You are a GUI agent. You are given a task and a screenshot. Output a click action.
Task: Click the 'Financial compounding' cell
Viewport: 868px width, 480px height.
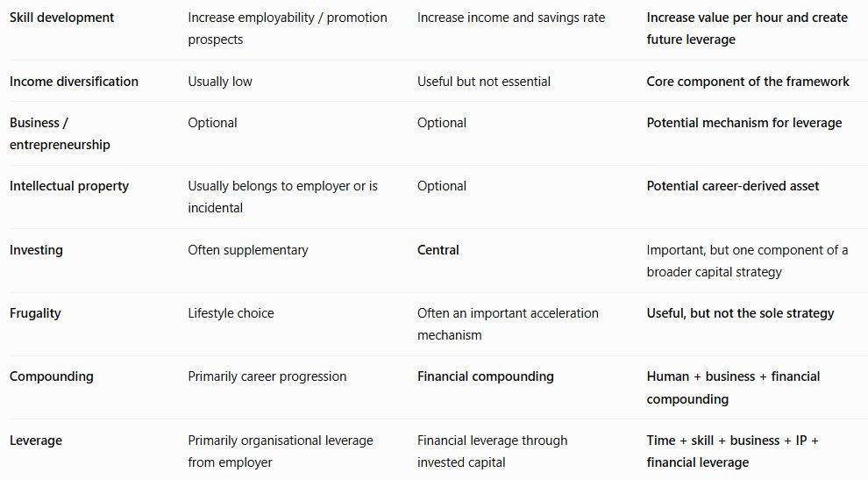(485, 376)
